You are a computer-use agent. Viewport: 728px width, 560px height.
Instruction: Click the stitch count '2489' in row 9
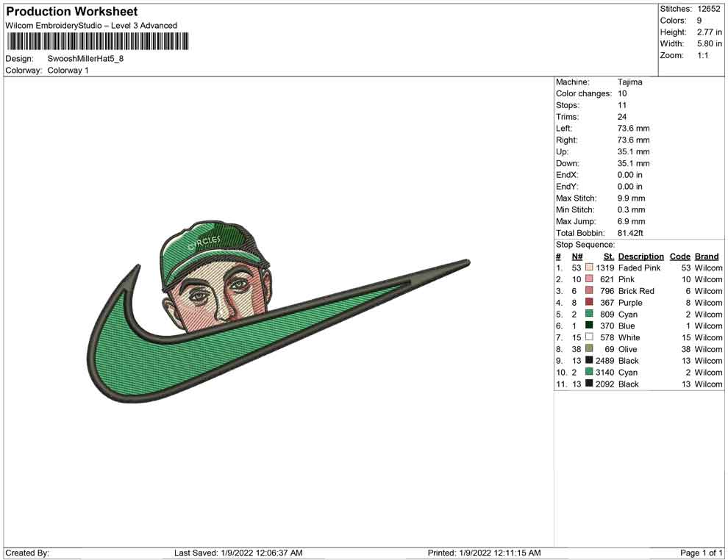click(x=605, y=361)
